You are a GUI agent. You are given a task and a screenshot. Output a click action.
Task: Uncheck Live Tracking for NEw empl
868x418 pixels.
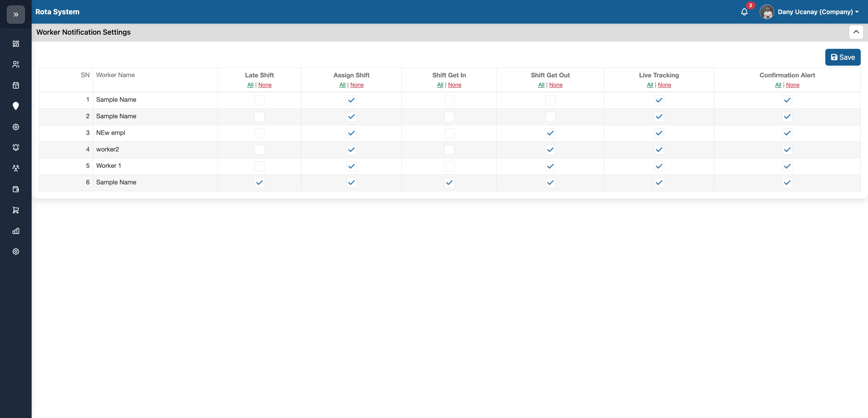[659, 133]
